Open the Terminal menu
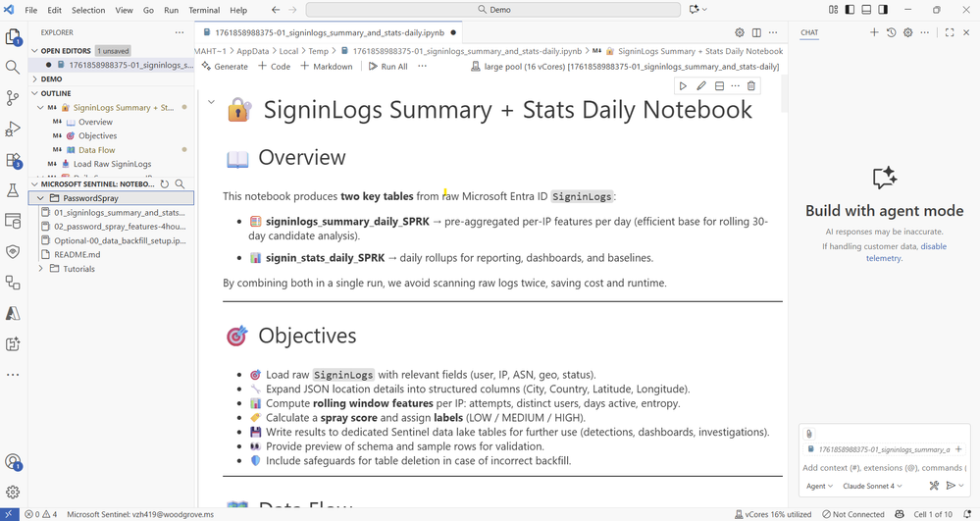 click(204, 10)
